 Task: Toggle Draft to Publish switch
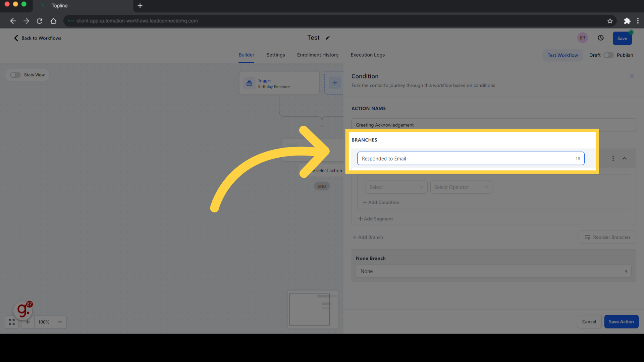pyautogui.click(x=608, y=55)
